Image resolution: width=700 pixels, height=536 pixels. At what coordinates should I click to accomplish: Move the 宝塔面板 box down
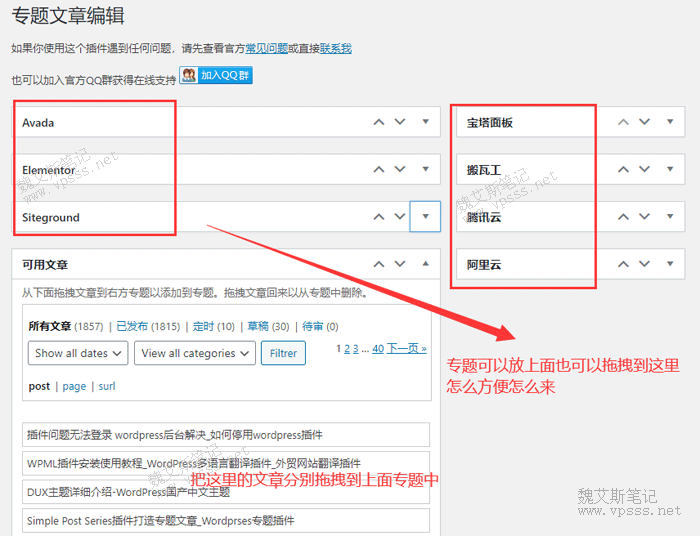[645, 122]
